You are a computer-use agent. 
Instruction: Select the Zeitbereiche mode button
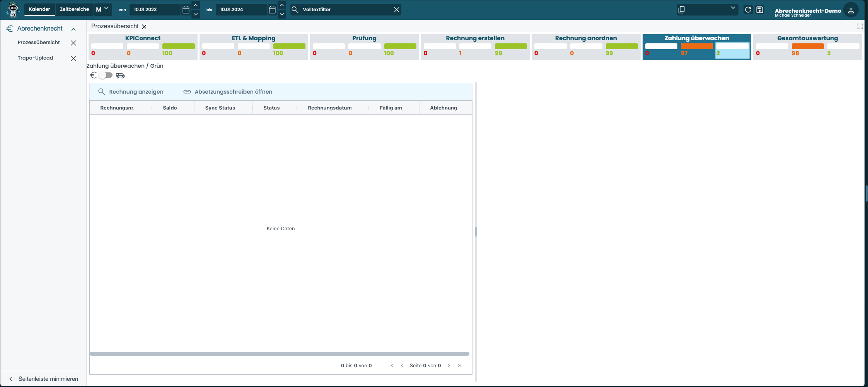coord(74,9)
